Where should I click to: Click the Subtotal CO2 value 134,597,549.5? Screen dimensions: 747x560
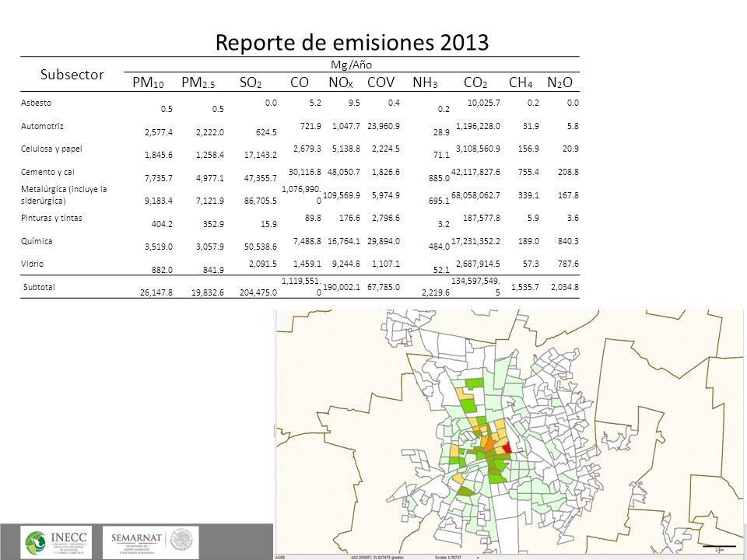pyautogui.click(x=475, y=287)
